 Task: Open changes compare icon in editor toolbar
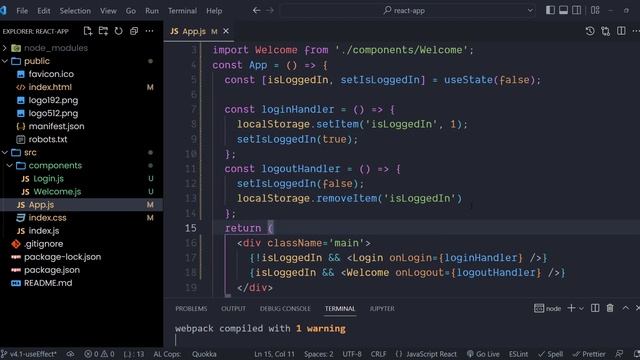605,31
